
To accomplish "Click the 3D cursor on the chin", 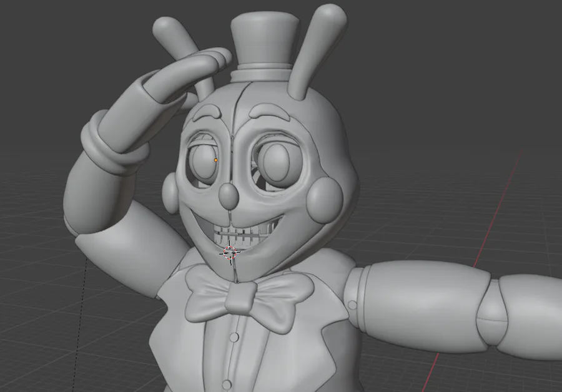I will 230,253.
